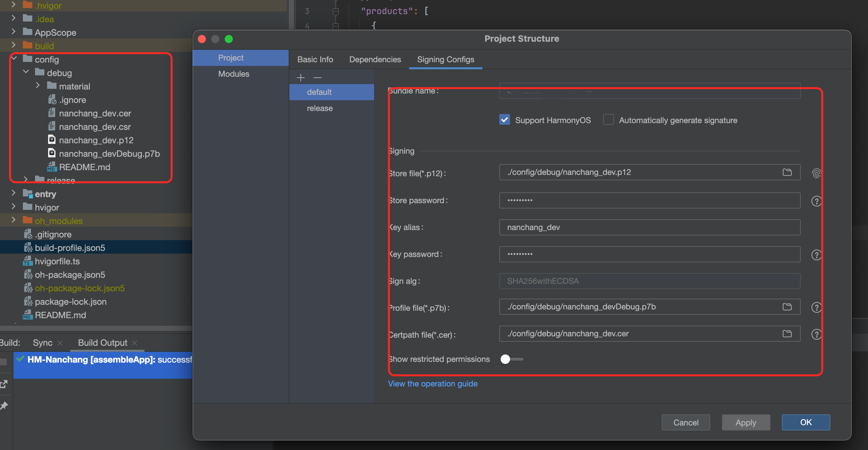This screenshot has width=868, height=450.
Task: Click the entry module folder icon
Action: 28,194
